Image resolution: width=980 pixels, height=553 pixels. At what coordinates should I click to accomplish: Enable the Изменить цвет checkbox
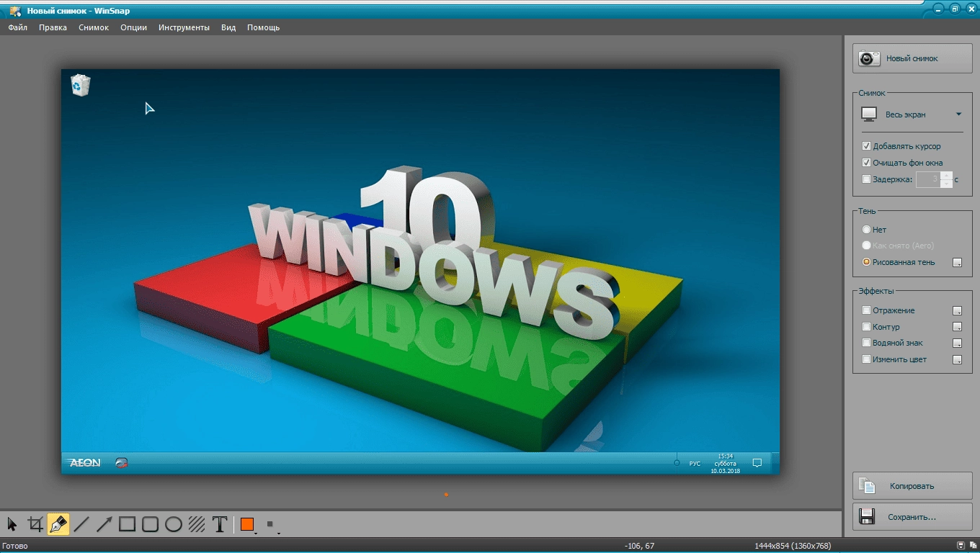tap(866, 359)
